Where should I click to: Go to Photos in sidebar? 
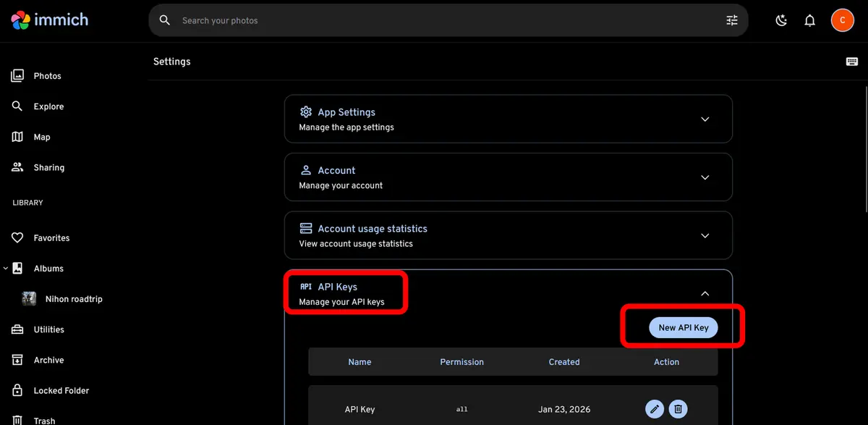pyautogui.click(x=47, y=76)
